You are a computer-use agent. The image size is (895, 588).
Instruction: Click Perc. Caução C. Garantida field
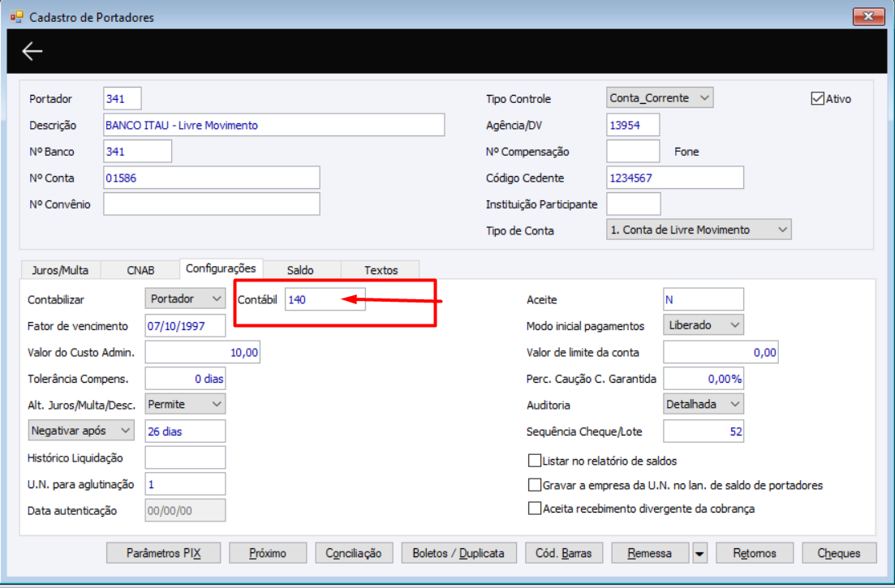pos(704,379)
